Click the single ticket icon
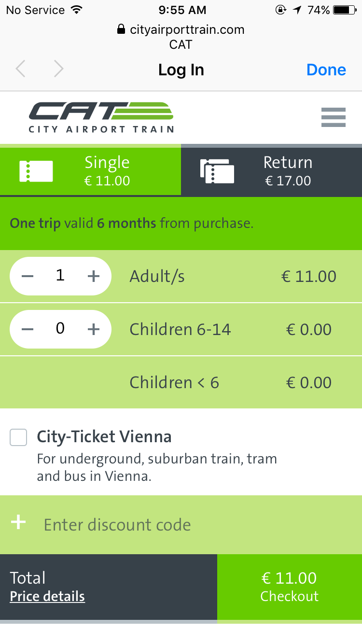Viewport: 362px width, 644px height. [x=36, y=171]
